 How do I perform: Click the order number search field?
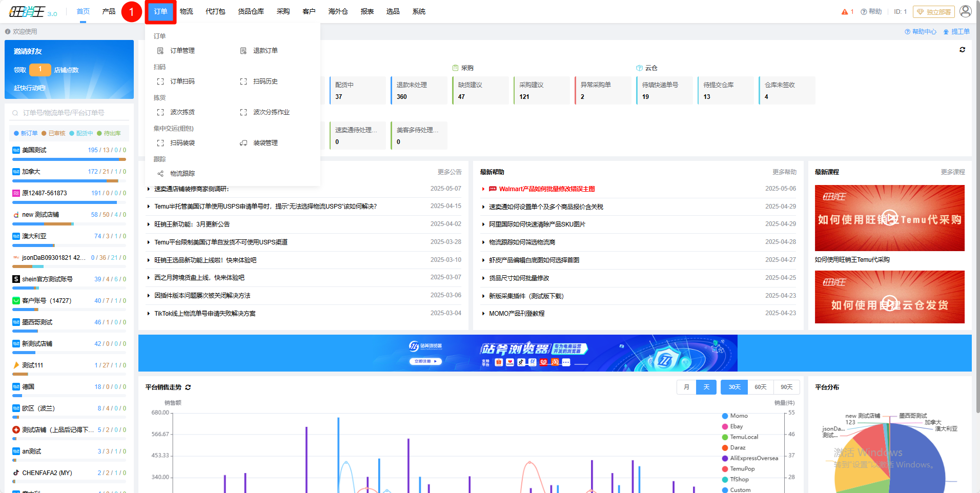[x=69, y=113]
